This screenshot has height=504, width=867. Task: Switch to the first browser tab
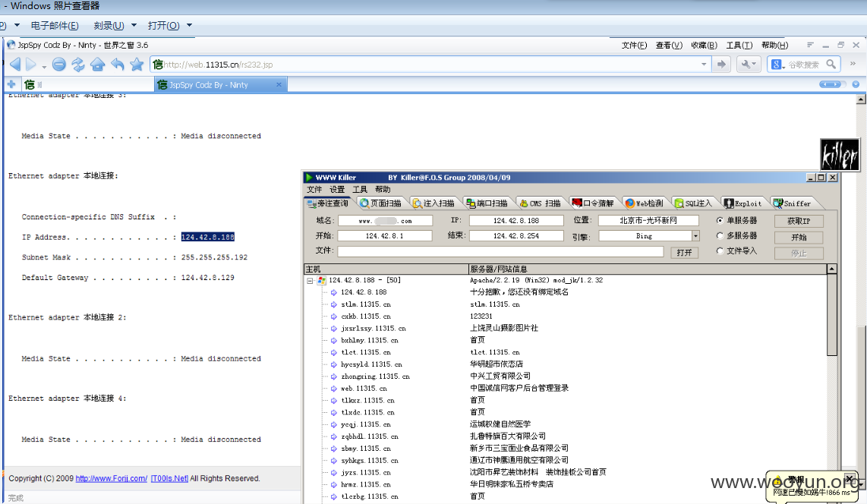[87, 84]
